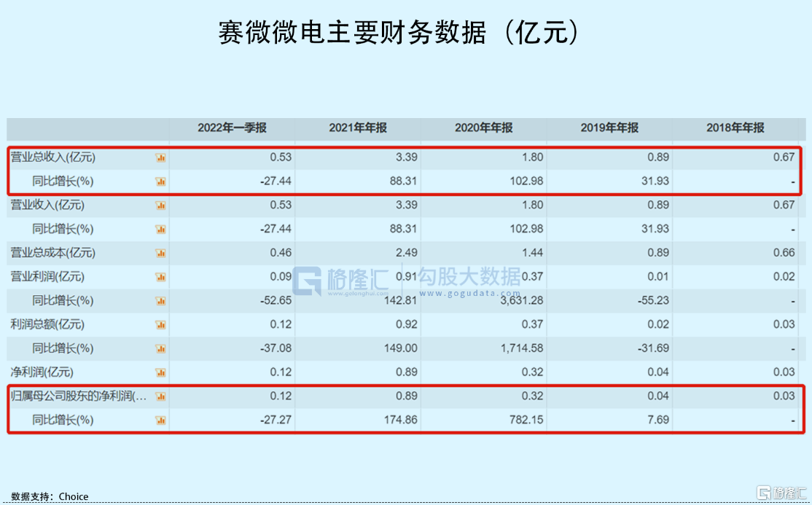Open chart icon for 同比增长 row under 营业收入
Screen dimensions: 812x505
[160, 229]
